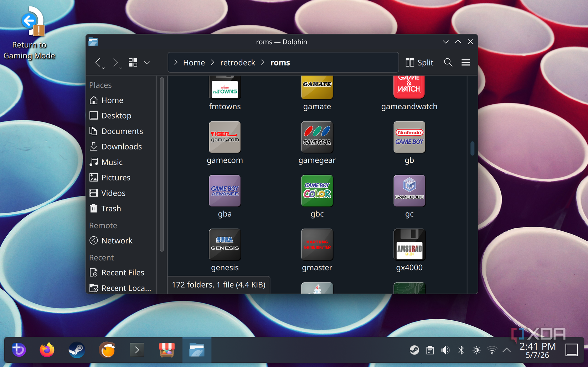Open Discover store from the taskbar
The height and width of the screenshot is (367, 588).
[167, 350]
